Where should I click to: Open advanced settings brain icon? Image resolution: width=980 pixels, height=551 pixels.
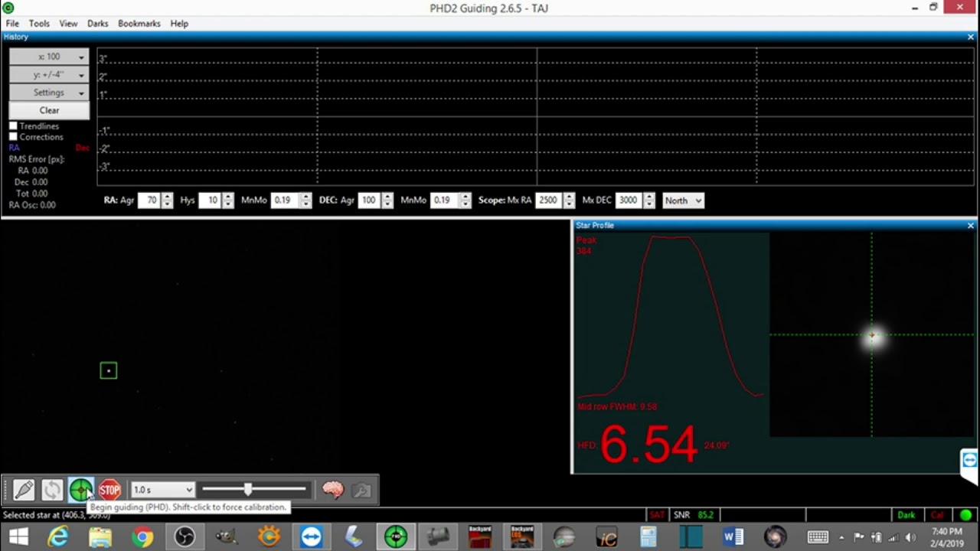(332, 490)
